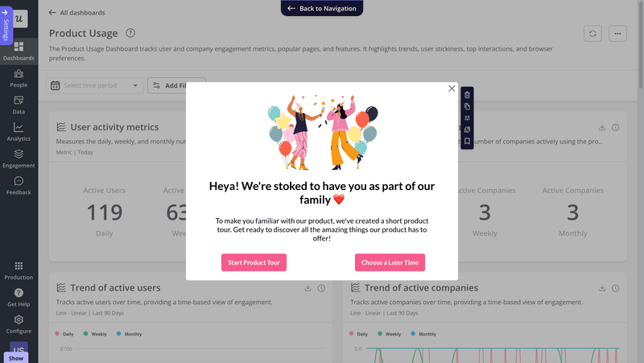Open the three-dots more options menu
The height and width of the screenshot is (363, 644).
coord(618,33)
